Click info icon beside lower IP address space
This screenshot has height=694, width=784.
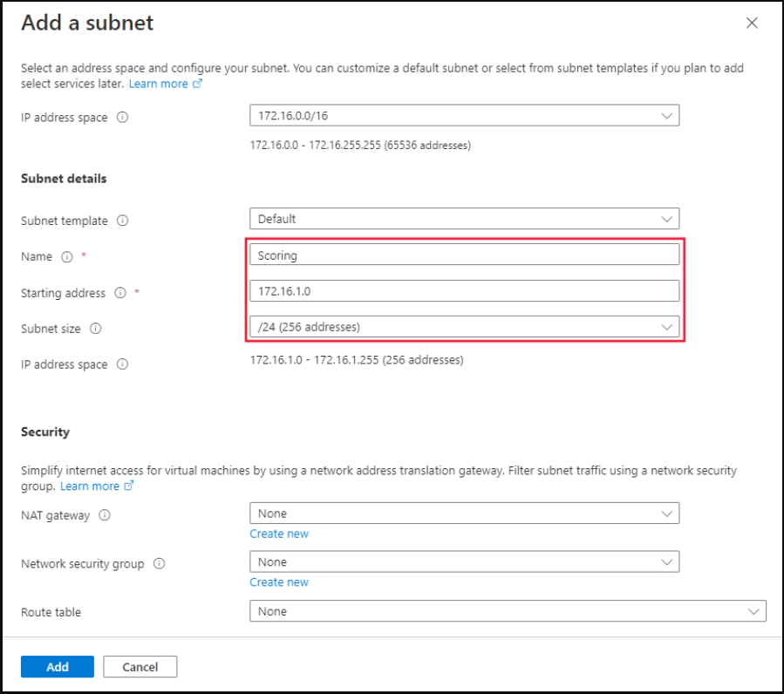(x=122, y=364)
